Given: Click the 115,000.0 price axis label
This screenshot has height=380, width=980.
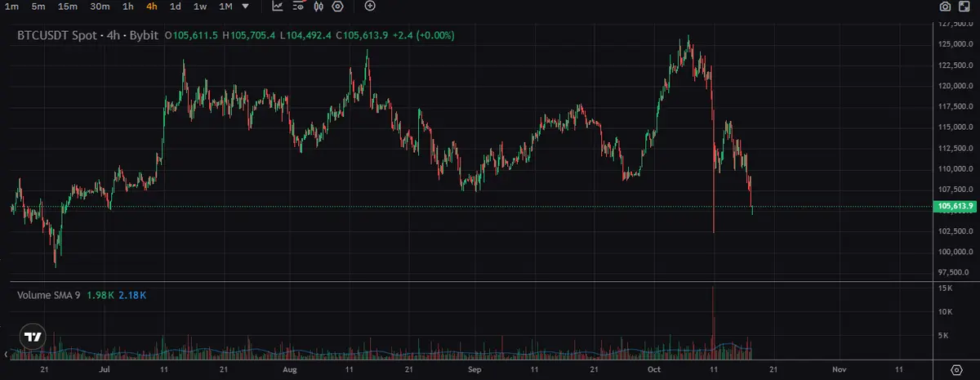Looking at the screenshot, I should (954, 127).
